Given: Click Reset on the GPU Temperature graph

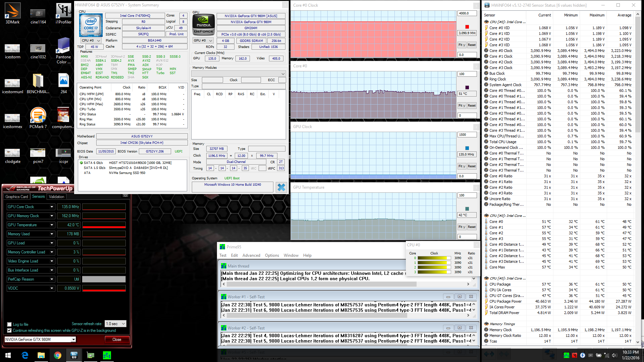Looking at the screenshot, I should pyautogui.click(x=472, y=227).
